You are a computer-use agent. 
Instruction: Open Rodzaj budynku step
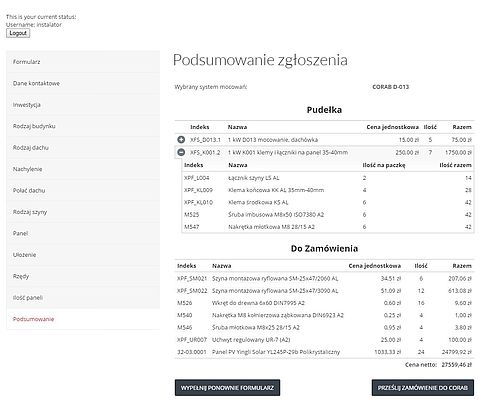pyautogui.click(x=83, y=126)
